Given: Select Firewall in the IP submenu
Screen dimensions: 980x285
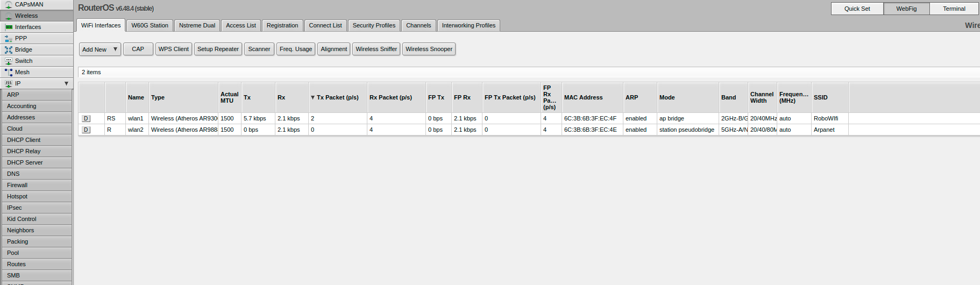Looking at the screenshot, I should 17,185.
